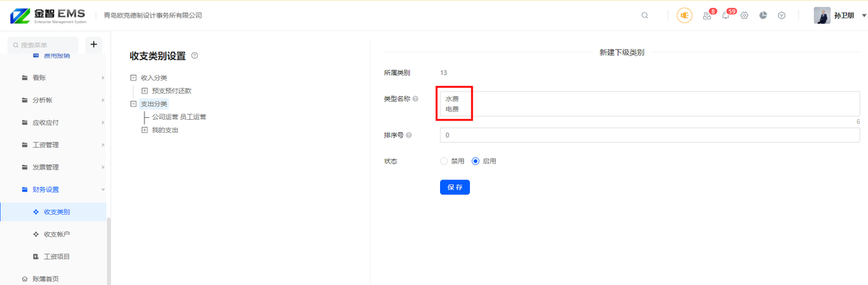Click the plus button next to menu search
Image resolution: width=868 pixels, height=285 pixels.
tap(94, 45)
